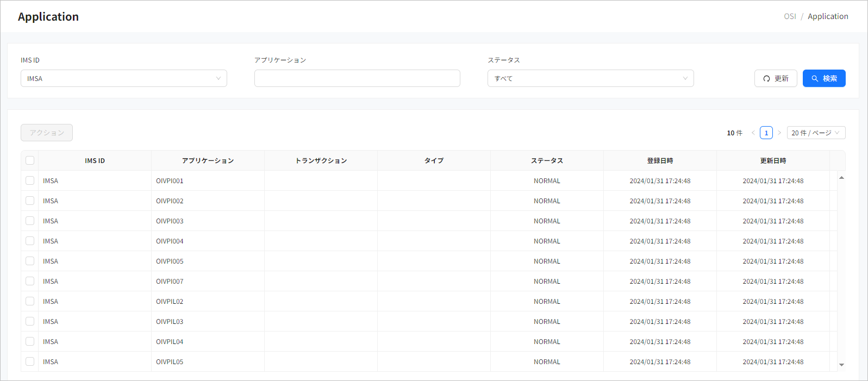Click the ステータス column header
The width and height of the screenshot is (868, 381).
point(547,160)
